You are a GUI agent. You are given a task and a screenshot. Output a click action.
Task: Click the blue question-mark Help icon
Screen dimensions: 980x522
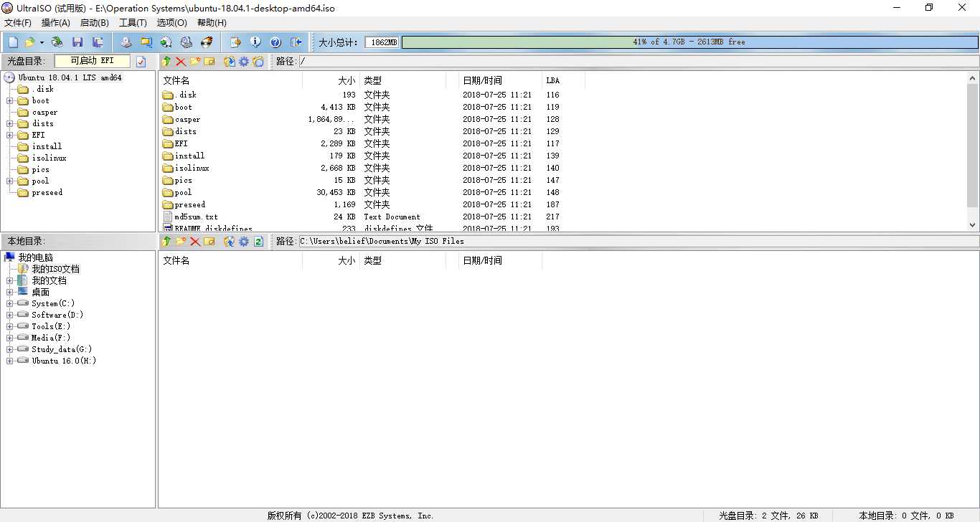275,42
